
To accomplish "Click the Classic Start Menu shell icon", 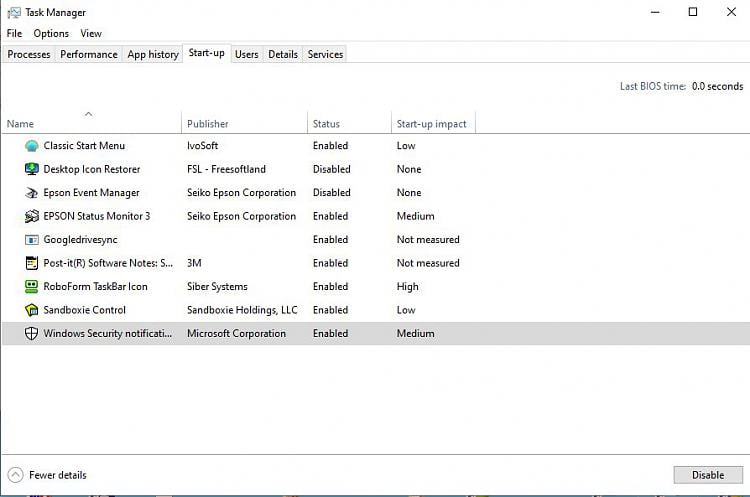I will [31, 146].
